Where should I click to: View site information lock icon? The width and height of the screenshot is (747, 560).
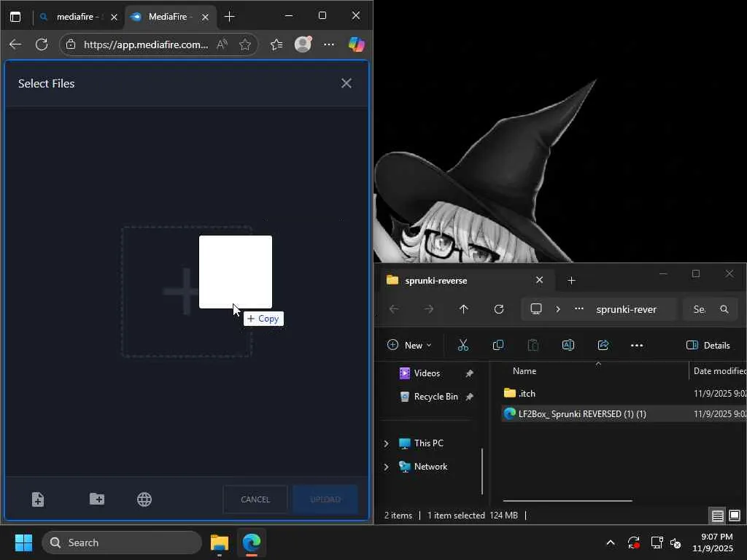click(71, 44)
